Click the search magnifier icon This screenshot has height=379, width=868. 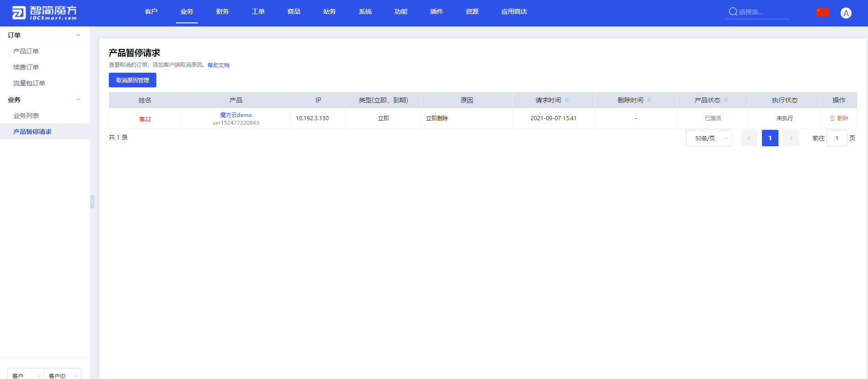pos(733,11)
